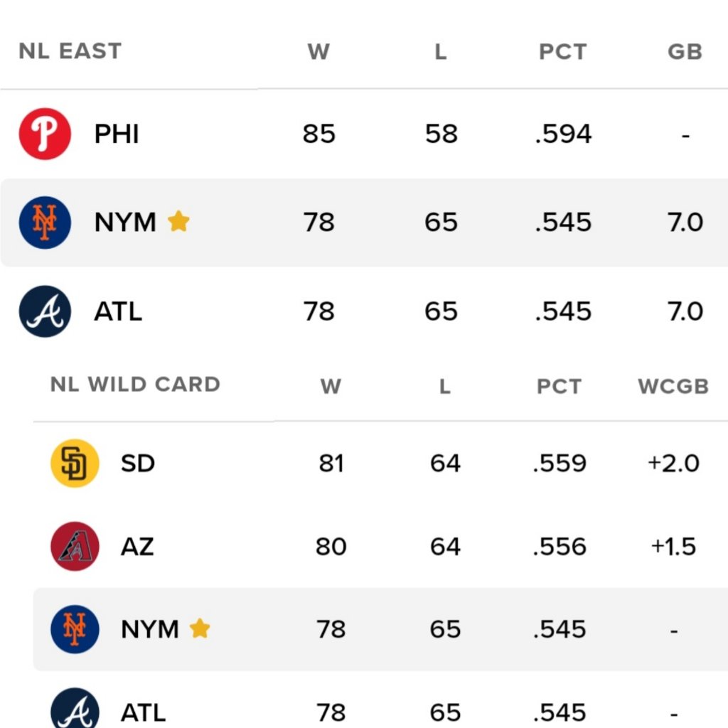This screenshot has width=728, height=728.
Task: Sort Wild Card by the WCGB column header
Action: (x=673, y=386)
